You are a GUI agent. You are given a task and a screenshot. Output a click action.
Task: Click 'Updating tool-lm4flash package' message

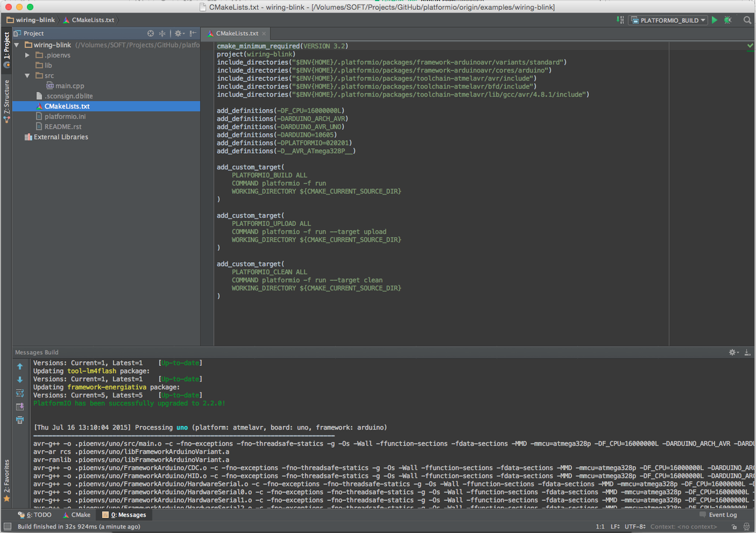92,371
